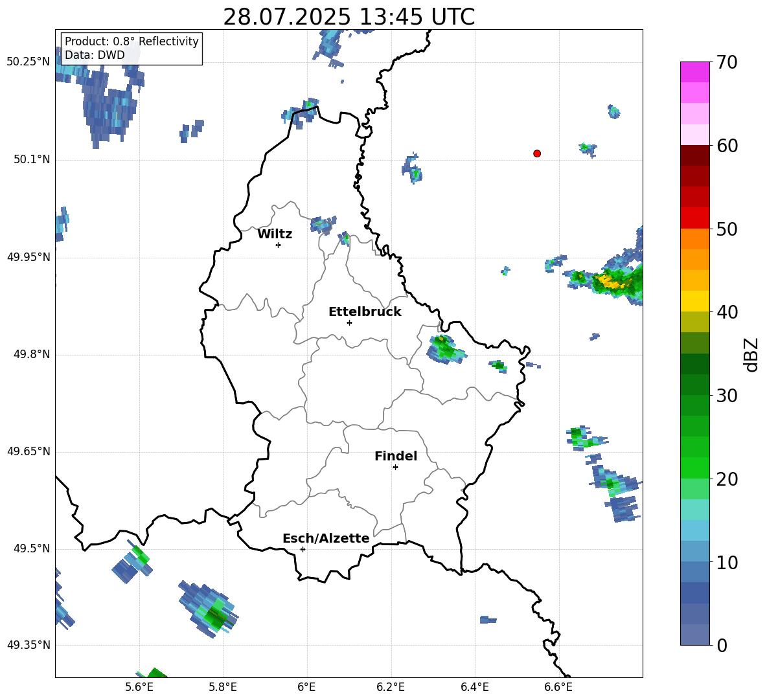Click the 50 tick on the colorbar
Image resolution: width=767 pixels, height=700 pixels.
(x=727, y=229)
